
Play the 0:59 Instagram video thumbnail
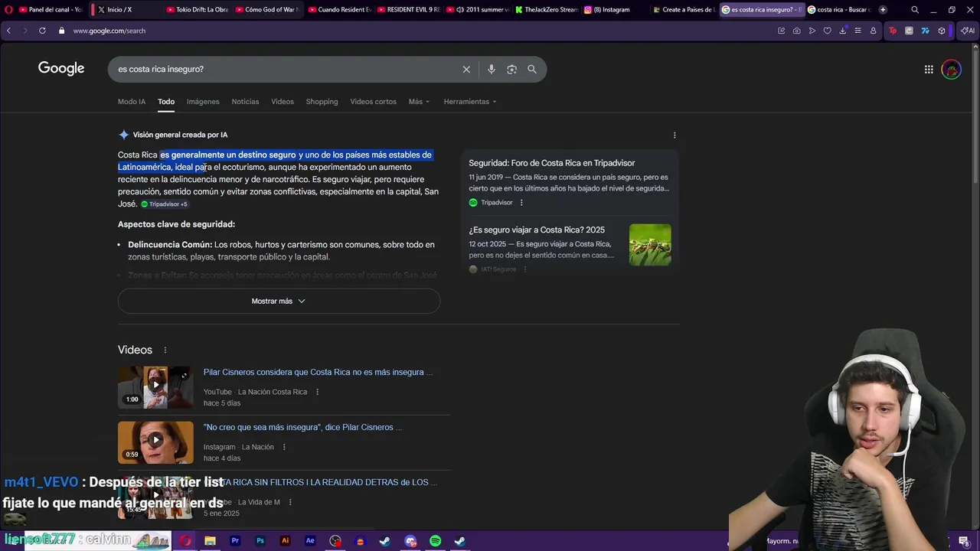coord(155,442)
